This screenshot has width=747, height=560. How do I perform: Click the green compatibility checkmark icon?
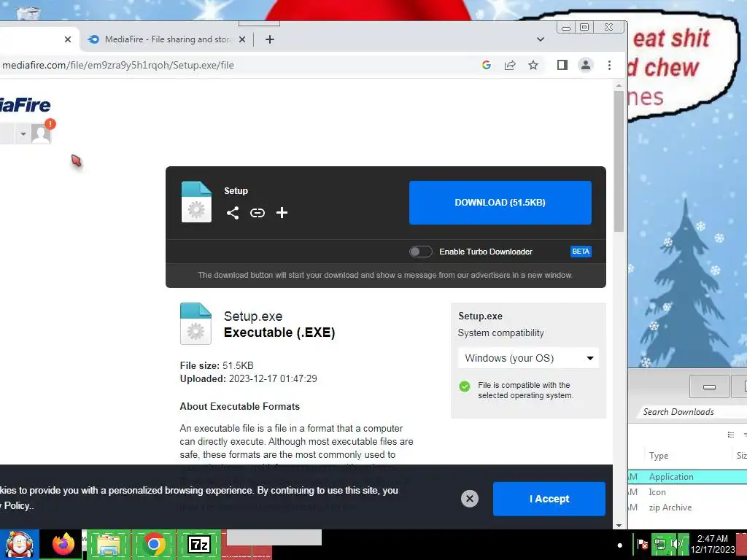[465, 386]
